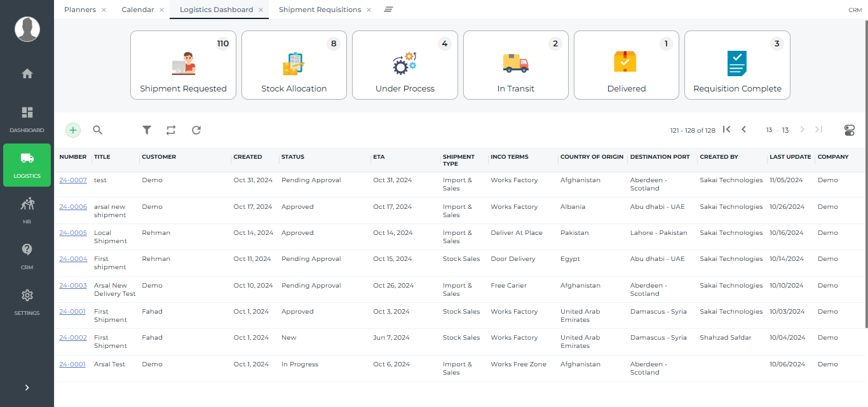Go to first page of results
Viewport: 868px width, 407px height.
coord(727,130)
